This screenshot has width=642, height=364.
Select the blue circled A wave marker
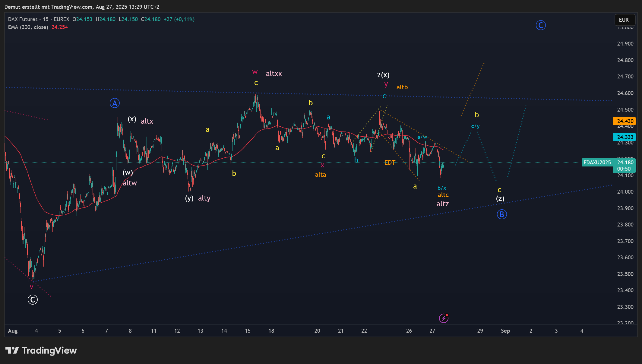pos(115,103)
